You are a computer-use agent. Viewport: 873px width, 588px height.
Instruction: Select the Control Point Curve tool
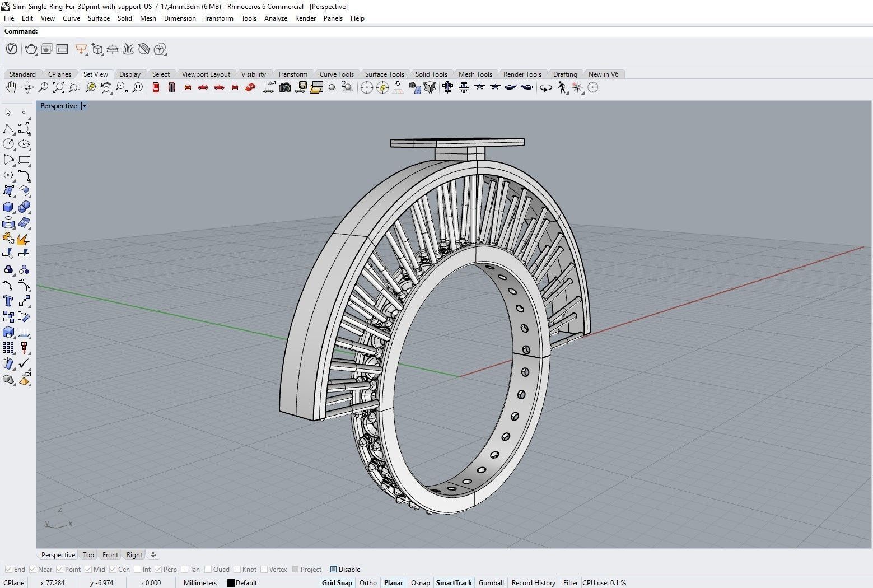[x=24, y=128]
